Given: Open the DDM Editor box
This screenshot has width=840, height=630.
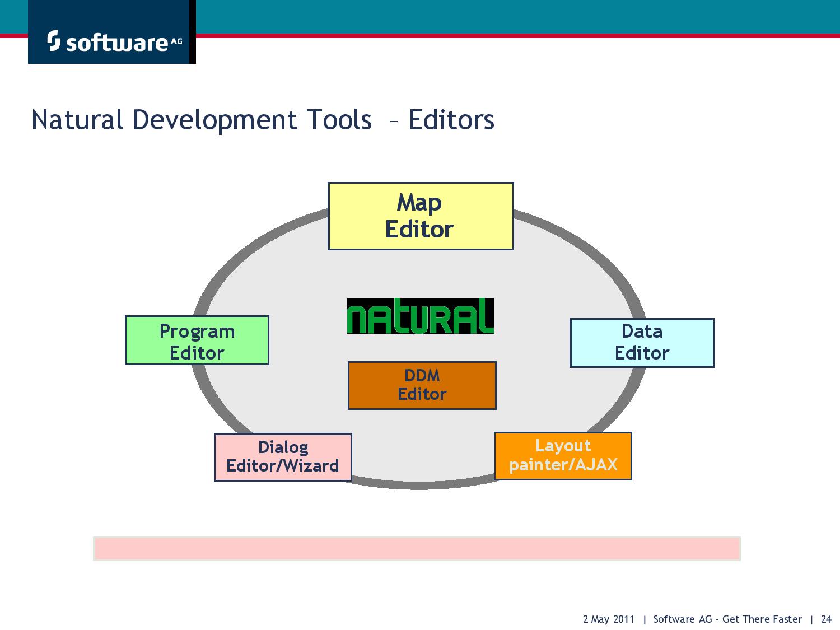Looking at the screenshot, I should click(x=422, y=385).
